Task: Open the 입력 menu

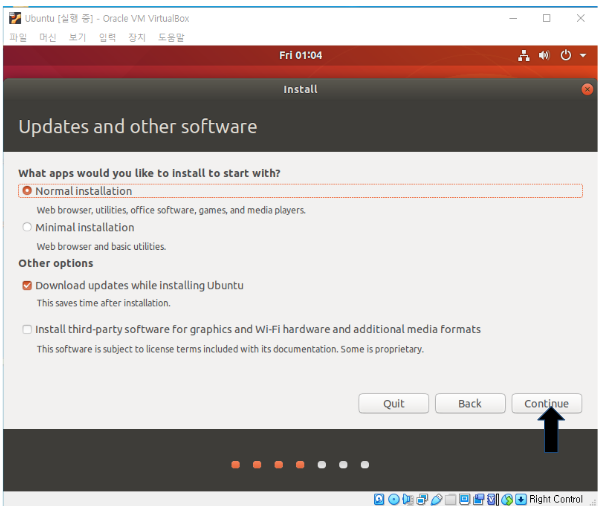Action: pyautogui.click(x=107, y=37)
